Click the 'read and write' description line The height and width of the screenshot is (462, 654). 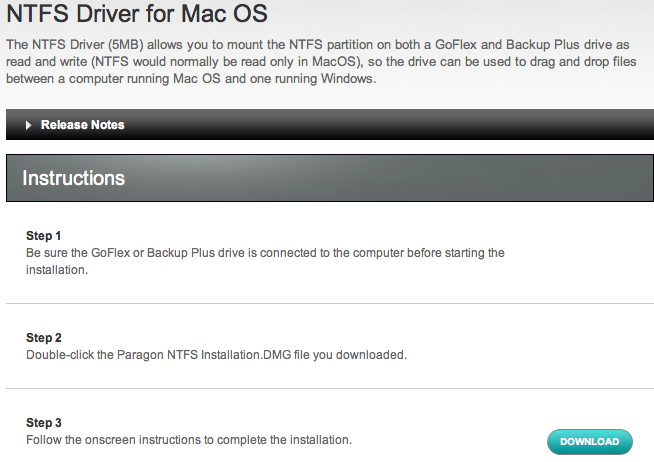(x=321, y=62)
